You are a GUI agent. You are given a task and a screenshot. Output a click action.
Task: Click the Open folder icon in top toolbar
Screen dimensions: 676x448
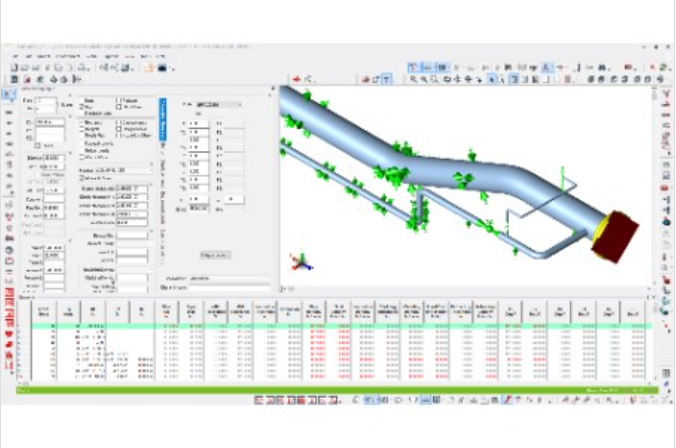25,67
